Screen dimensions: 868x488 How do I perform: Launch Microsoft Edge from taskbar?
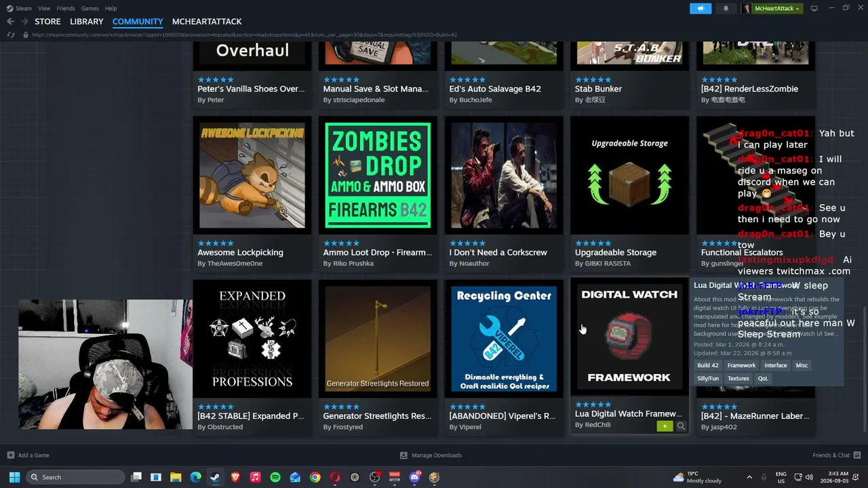(x=195, y=477)
